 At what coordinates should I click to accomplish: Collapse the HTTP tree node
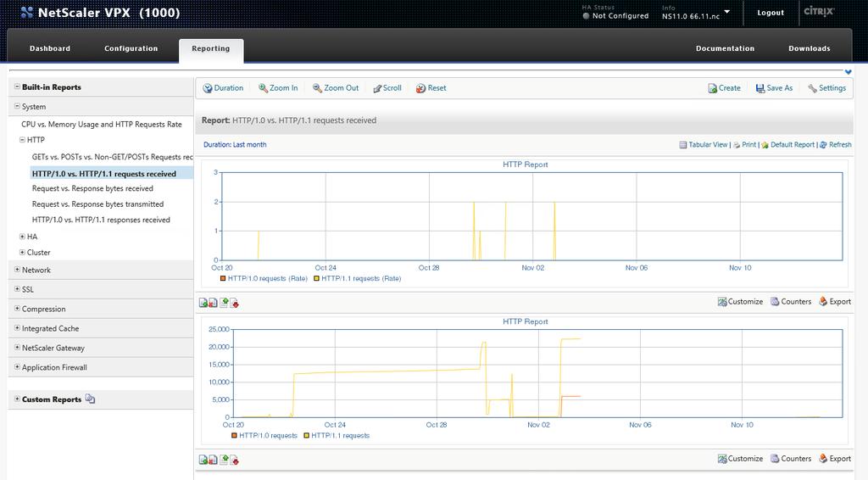[23, 140]
